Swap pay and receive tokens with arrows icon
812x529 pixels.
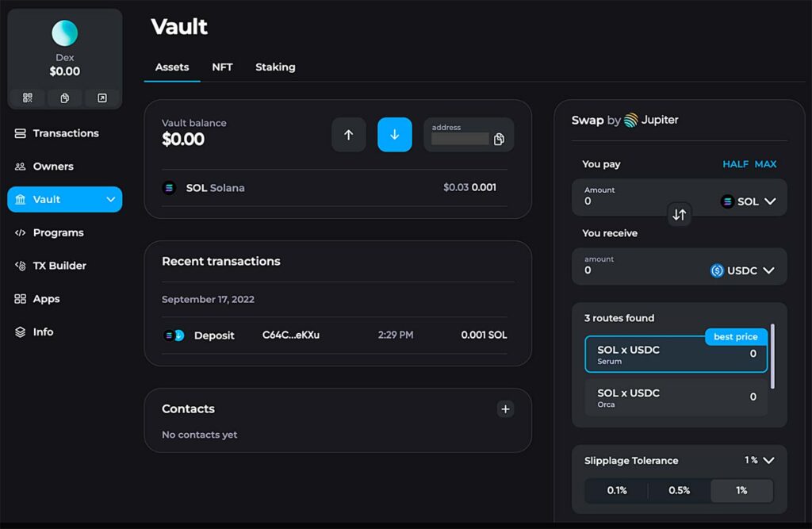point(679,215)
